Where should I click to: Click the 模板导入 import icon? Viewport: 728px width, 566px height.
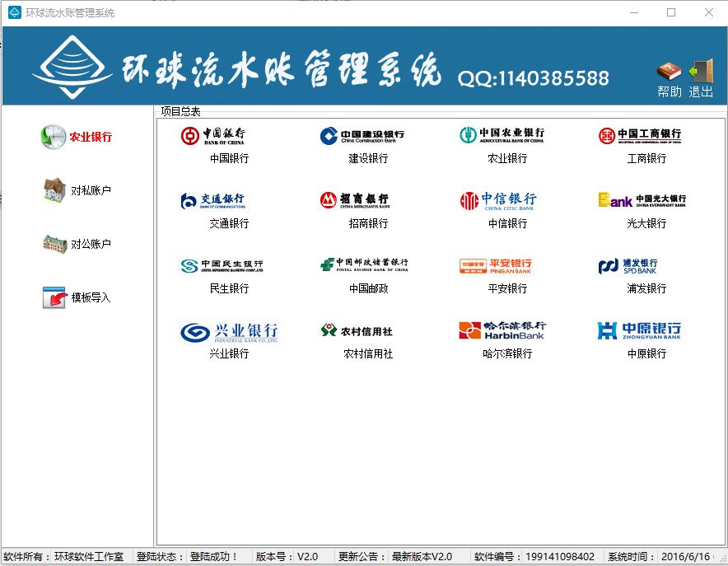(54, 297)
